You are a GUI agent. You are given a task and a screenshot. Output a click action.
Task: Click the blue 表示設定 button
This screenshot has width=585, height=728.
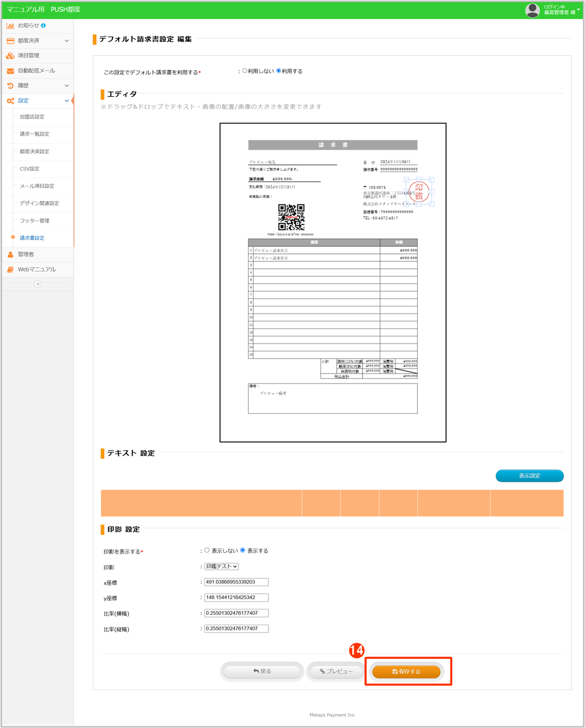(529, 476)
